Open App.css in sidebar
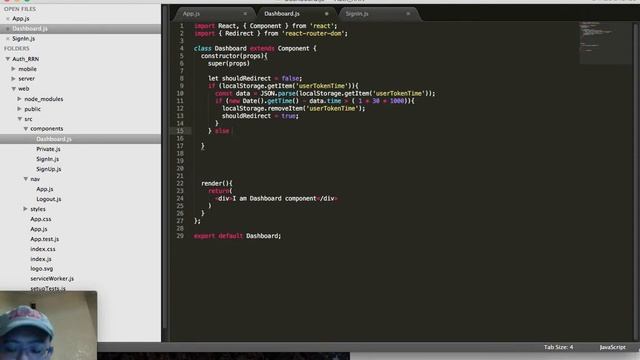The image size is (640, 360). (40, 219)
